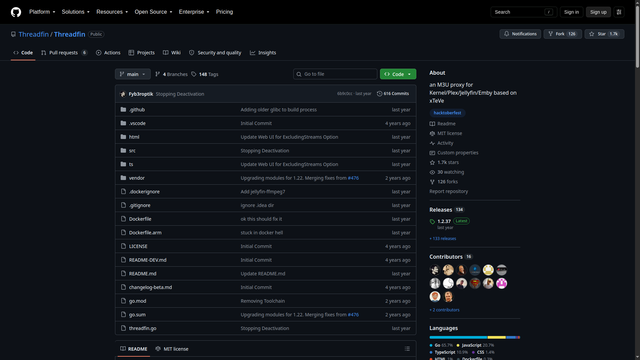Select the README tab below file list

pos(133,349)
